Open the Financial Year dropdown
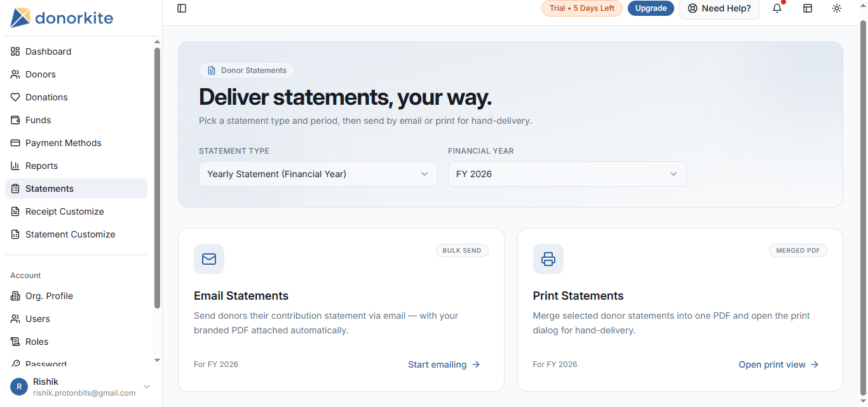Image resolution: width=868 pixels, height=407 pixels. click(567, 174)
